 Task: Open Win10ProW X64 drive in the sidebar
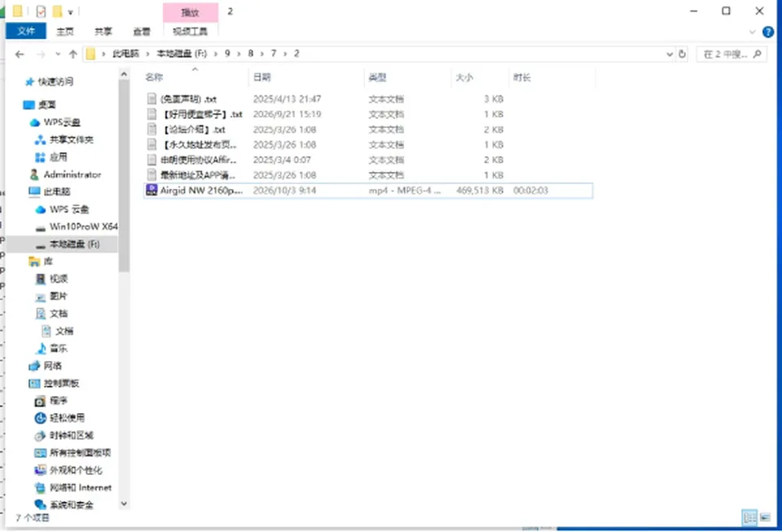pyautogui.click(x=83, y=226)
